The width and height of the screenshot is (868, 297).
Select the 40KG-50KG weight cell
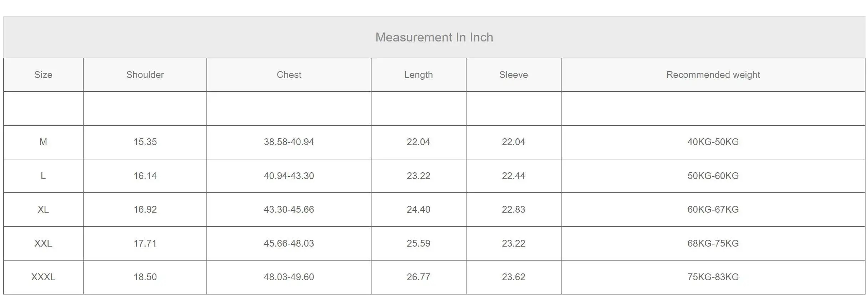coord(713,142)
